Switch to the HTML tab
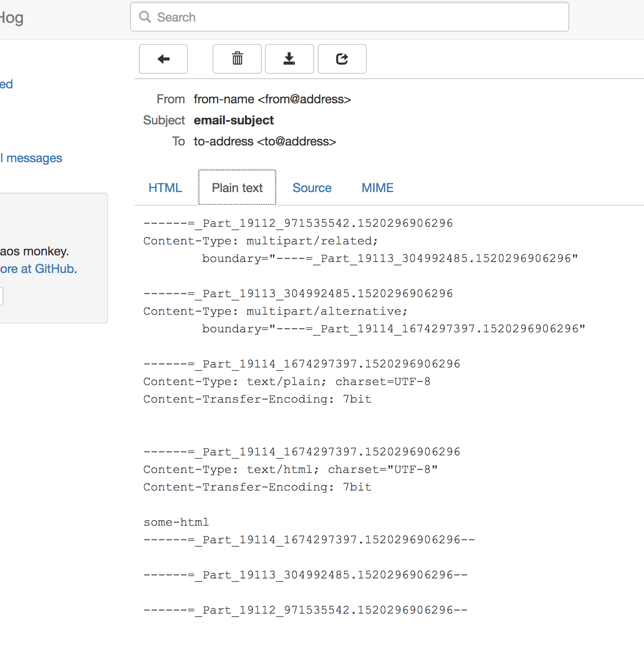The width and height of the screenshot is (644, 662). (165, 188)
